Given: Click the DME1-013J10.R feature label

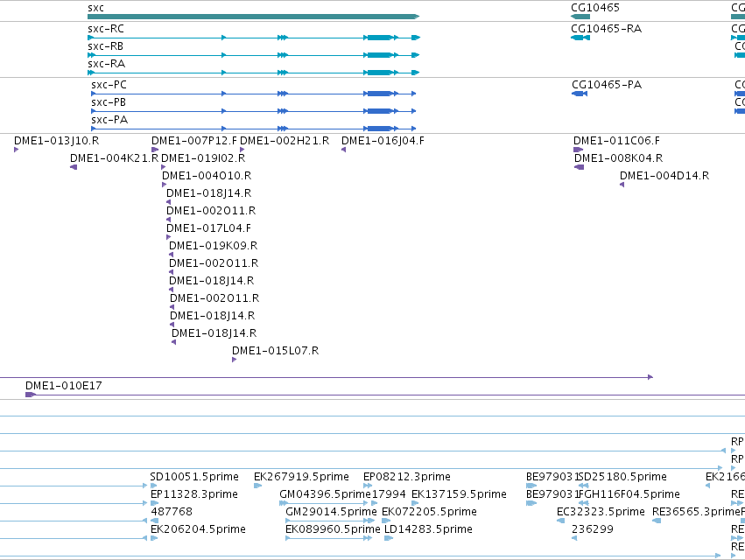Looking at the screenshot, I should click(57, 141).
